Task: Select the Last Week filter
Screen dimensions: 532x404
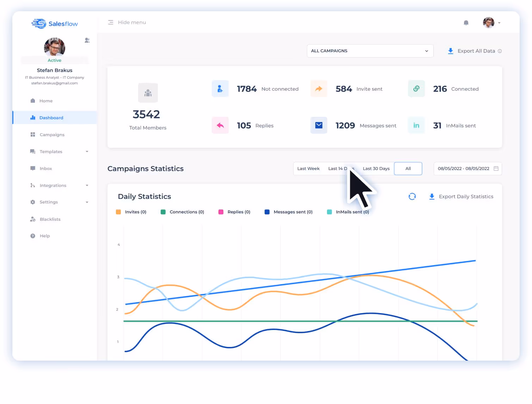Action: coord(308,169)
